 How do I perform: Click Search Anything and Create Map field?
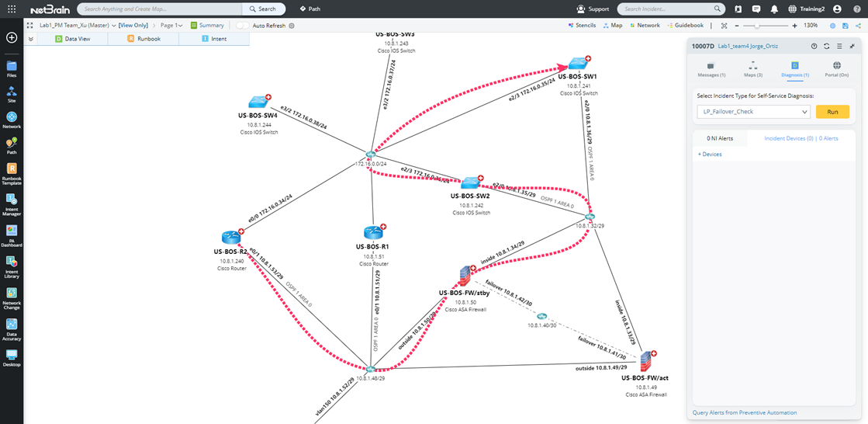tap(160, 9)
